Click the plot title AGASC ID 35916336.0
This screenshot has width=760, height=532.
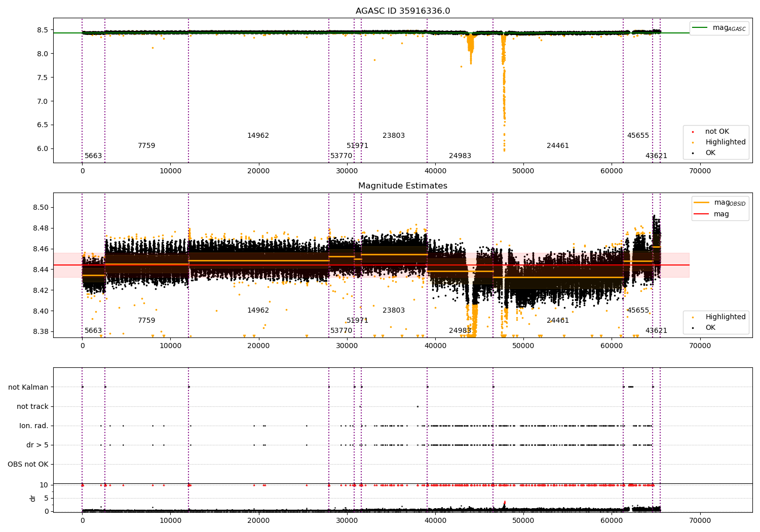tap(403, 11)
